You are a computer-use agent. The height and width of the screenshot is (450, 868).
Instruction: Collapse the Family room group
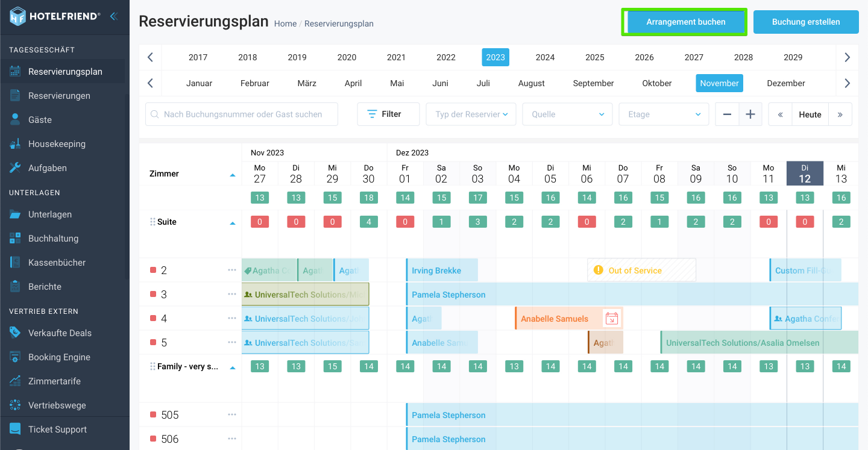point(233,367)
